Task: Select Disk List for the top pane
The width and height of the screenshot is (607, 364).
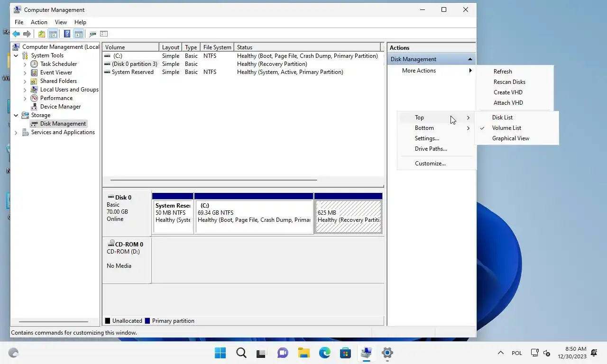Action: pos(517,118)
